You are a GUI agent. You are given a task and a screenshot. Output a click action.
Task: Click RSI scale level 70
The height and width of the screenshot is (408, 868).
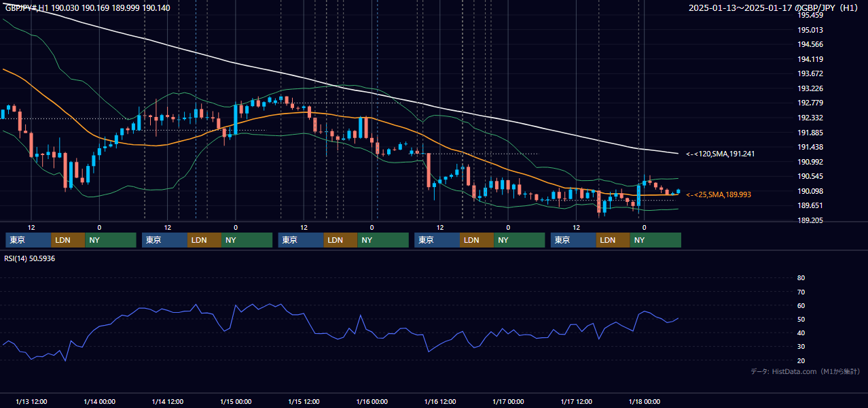tap(801, 292)
